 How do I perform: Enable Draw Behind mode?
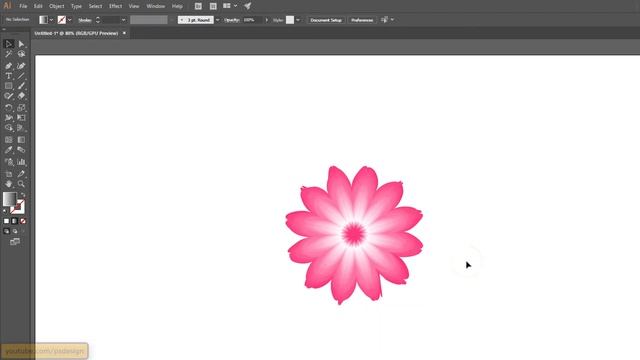(15, 231)
